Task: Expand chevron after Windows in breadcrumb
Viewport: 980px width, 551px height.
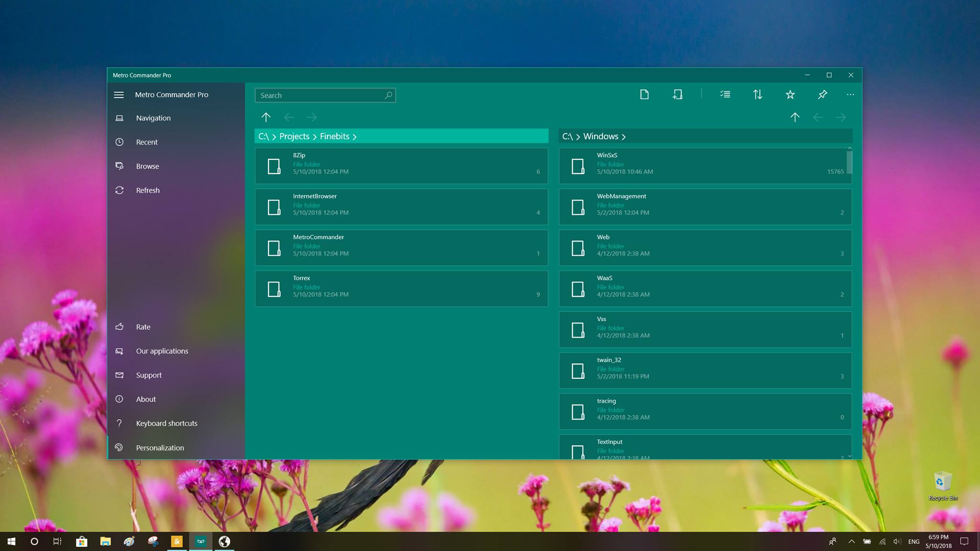Action: 624,137
